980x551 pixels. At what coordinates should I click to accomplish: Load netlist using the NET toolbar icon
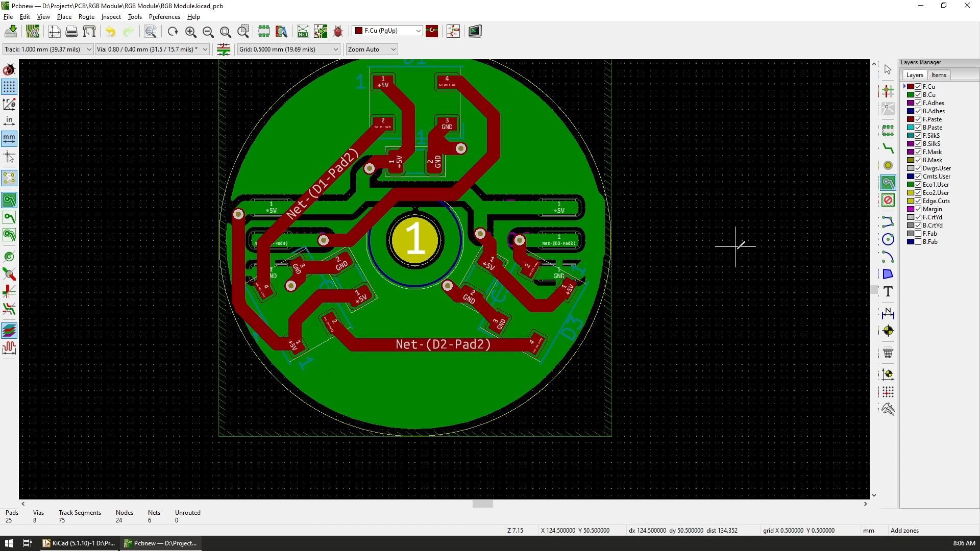(303, 31)
